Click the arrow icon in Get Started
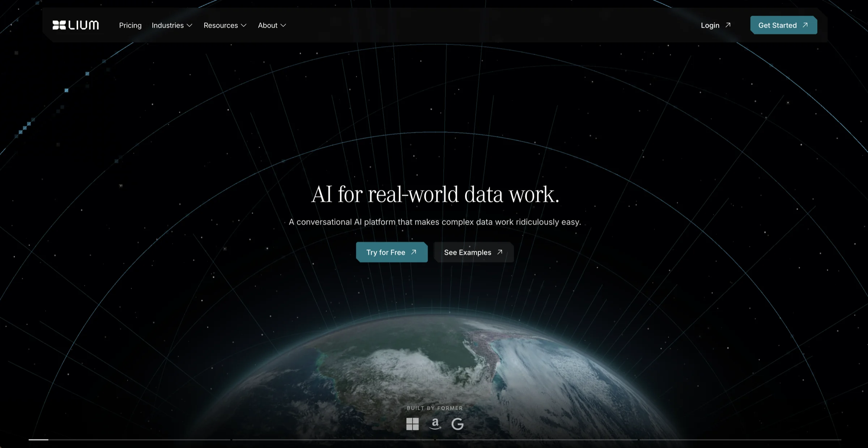 pos(805,25)
